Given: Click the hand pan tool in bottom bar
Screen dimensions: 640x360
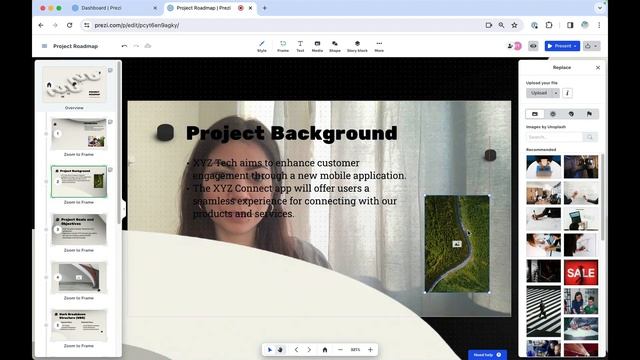Looking at the screenshot, I should [x=280, y=350].
